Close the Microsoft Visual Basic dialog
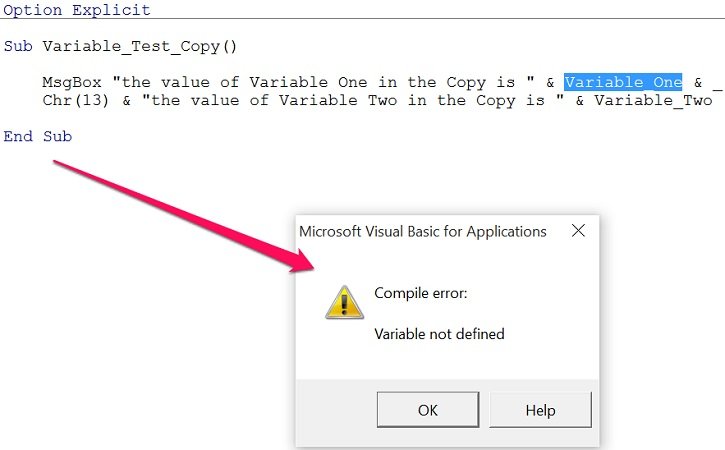This screenshot has height=450, width=725. click(578, 230)
